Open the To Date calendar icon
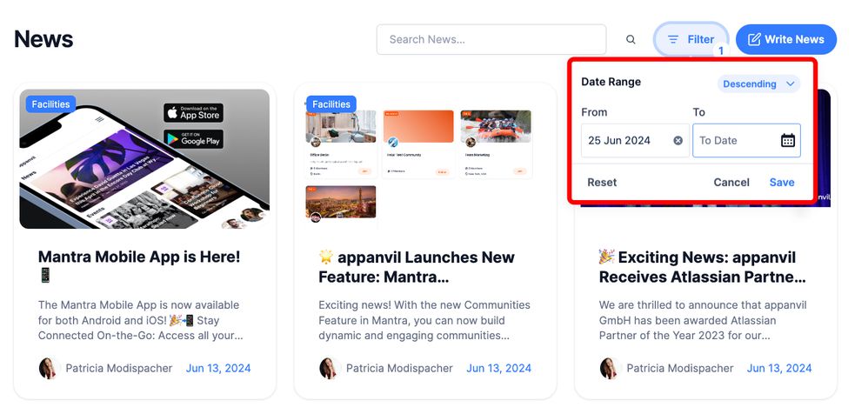 tap(788, 141)
